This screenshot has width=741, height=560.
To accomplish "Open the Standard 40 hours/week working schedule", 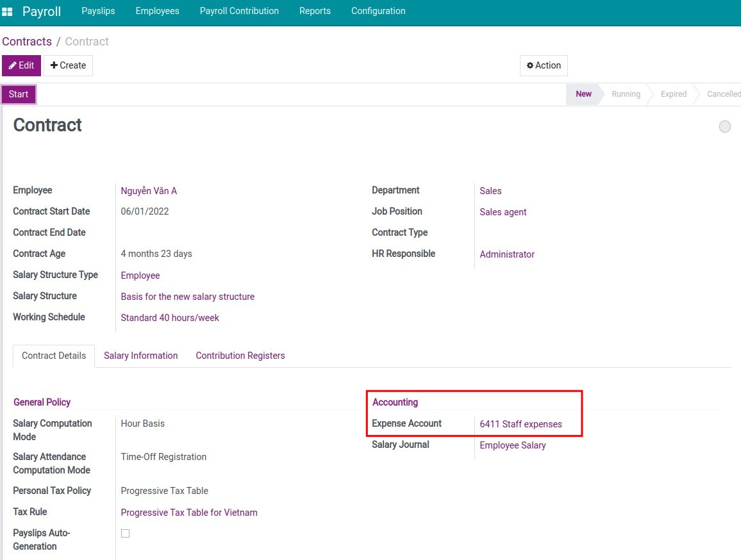I will pyautogui.click(x=170, y=318).
